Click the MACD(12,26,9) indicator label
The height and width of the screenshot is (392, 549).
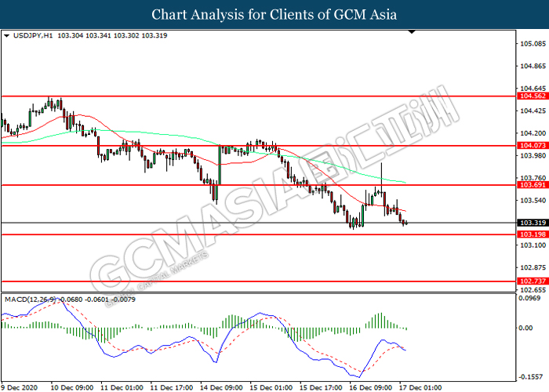click(x=30, y=299)
